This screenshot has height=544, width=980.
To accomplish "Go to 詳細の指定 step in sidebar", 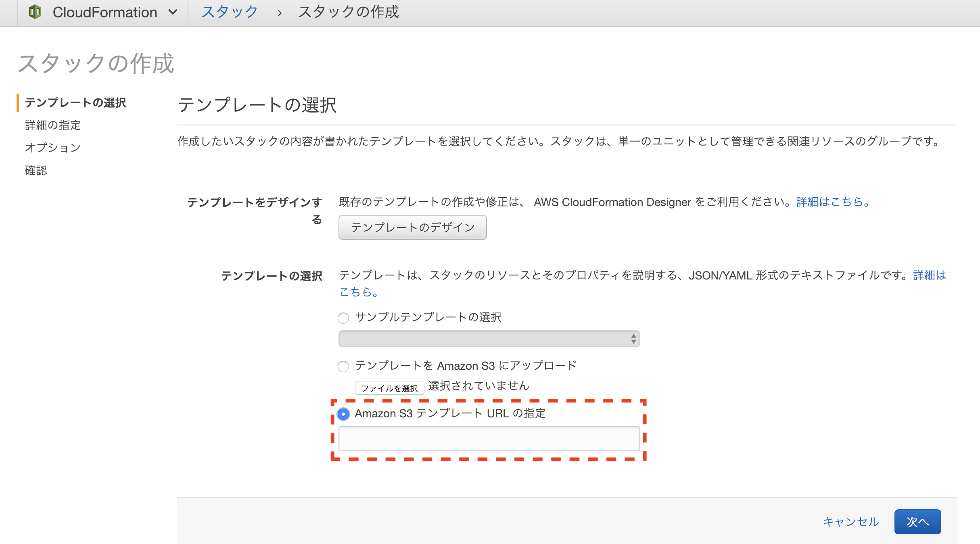I will click(53, 125).
